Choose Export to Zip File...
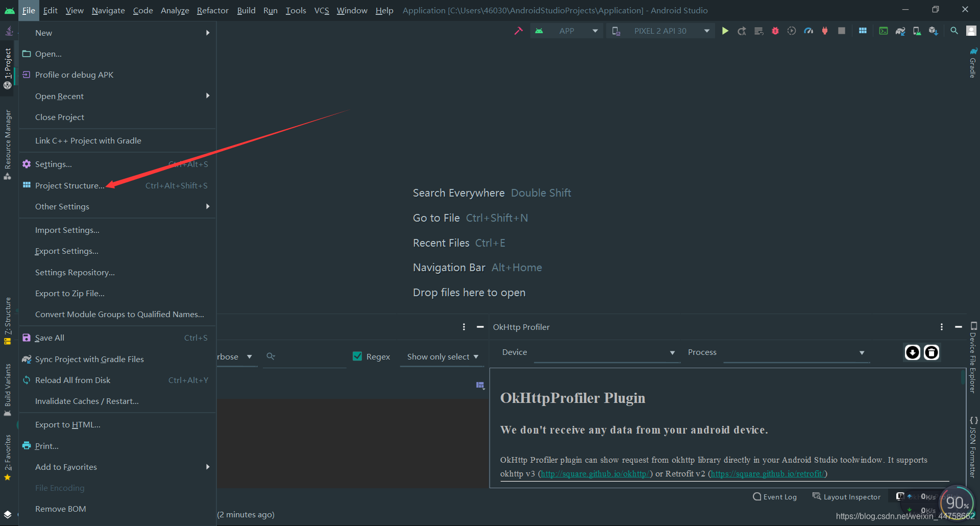Viewport: 980px width, 526px height. point(118,293)
